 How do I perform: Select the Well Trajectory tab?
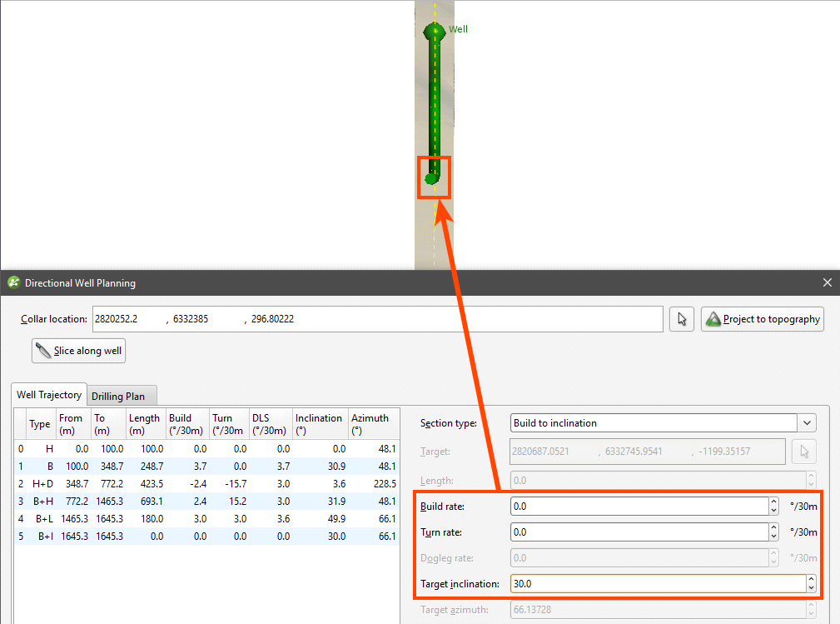pyautogui.click(x=49, y=395)
